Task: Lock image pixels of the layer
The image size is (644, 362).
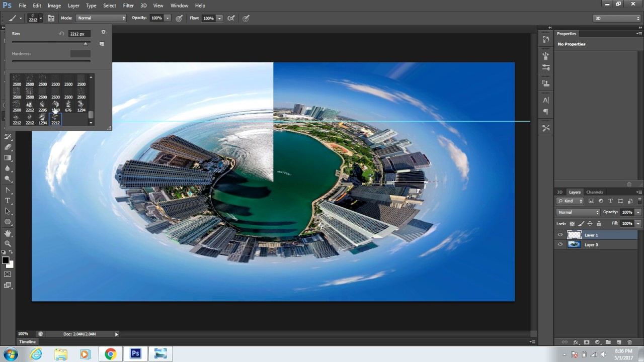Action: 581,224
